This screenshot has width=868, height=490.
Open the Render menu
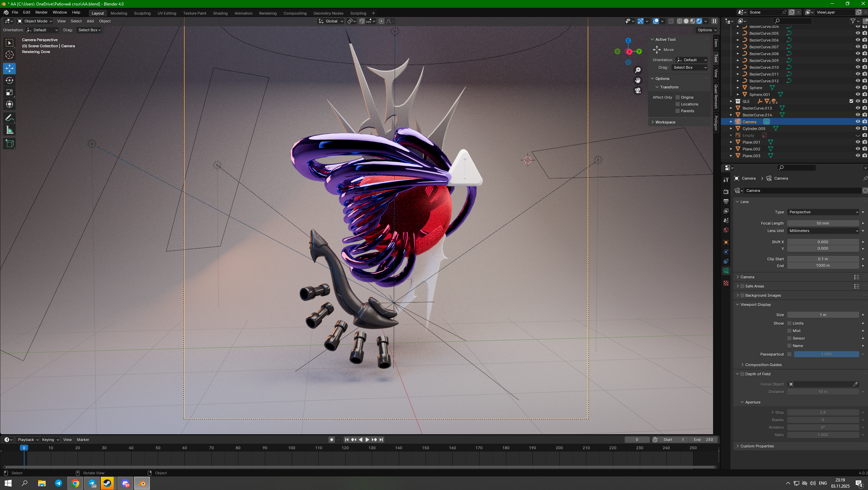(41, 12)
